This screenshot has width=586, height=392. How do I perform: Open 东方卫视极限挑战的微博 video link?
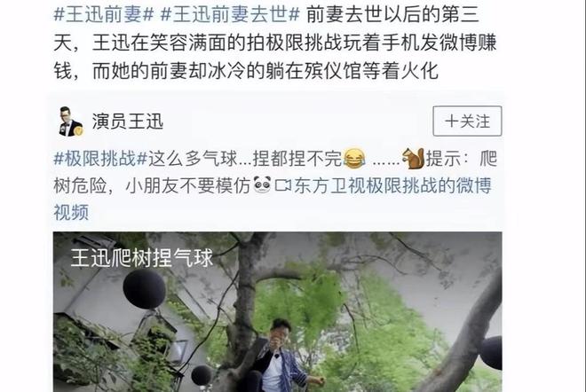[x=392, y=185]
